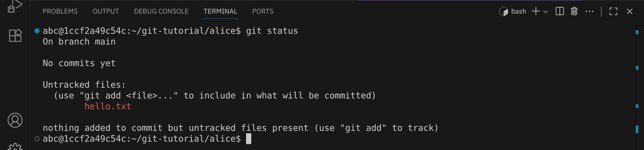This screenshot has height=150, width=644.
Task: Toggle maximized panel size
Action: pyautogui.click(x=613, y=11)
